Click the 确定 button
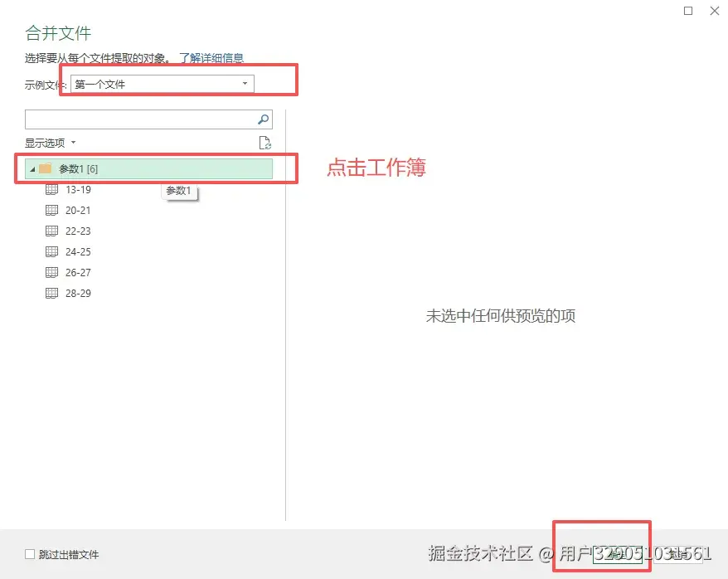 point(619,552)
